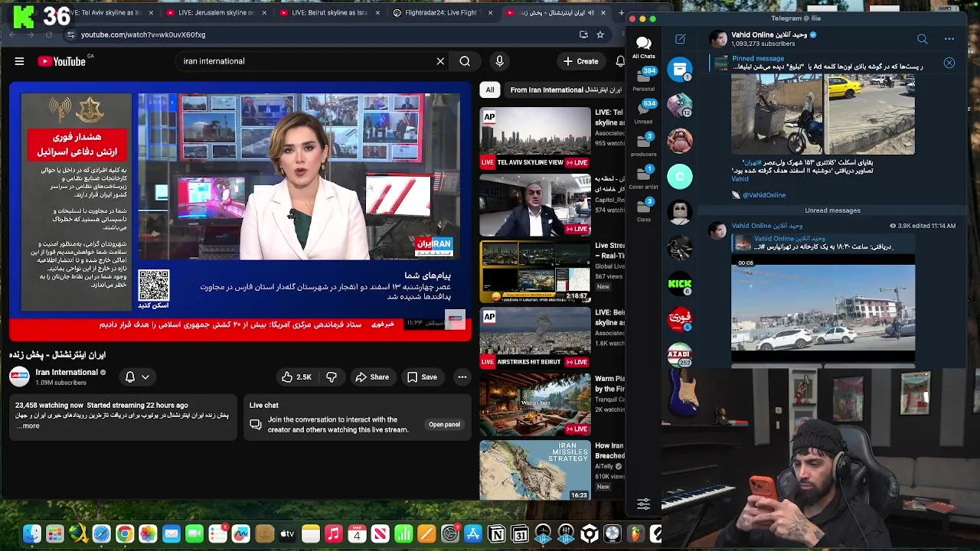Select the From Iran International chip
This screenshot has width=980, height=551.
point(566,90)
